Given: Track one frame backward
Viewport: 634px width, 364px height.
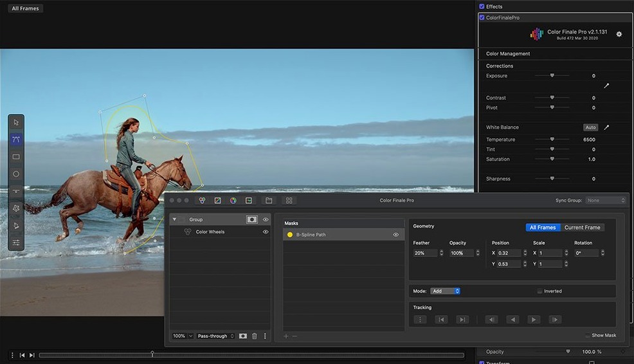Looking at the screenshot, I should (x=492, y=320).
